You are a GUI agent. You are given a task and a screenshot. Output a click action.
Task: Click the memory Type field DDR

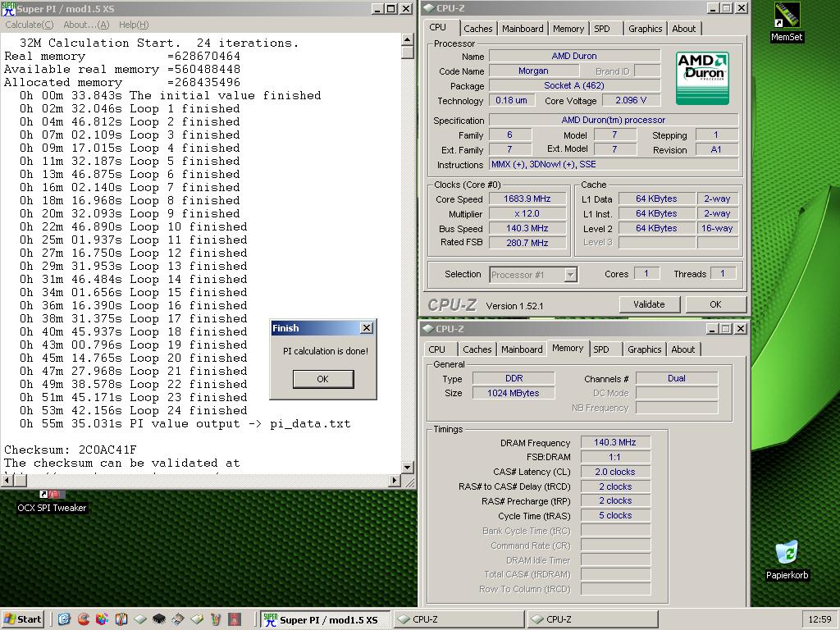pos(514,378)
